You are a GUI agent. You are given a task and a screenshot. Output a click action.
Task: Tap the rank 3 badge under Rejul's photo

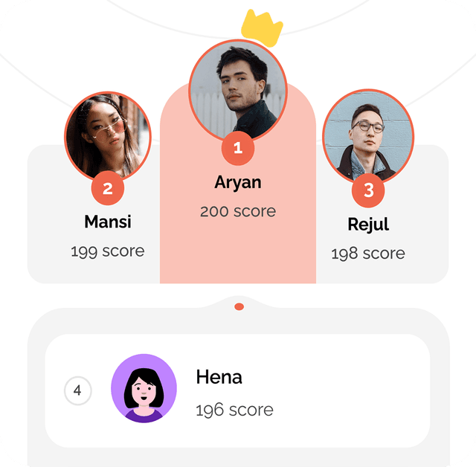368,190
